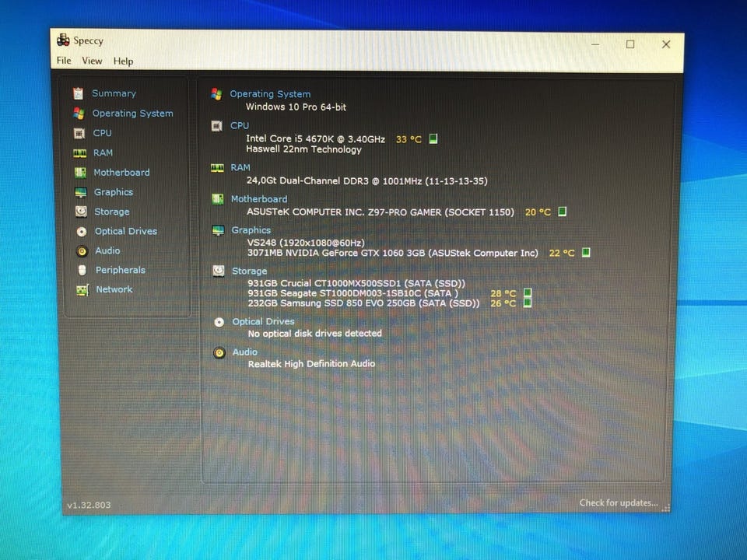Click the green CPU temperature indicator at 33 °C

433,138
